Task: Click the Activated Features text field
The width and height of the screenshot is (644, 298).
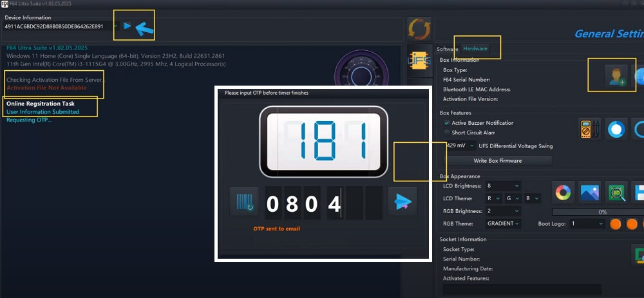Action: tap(522, 289)
